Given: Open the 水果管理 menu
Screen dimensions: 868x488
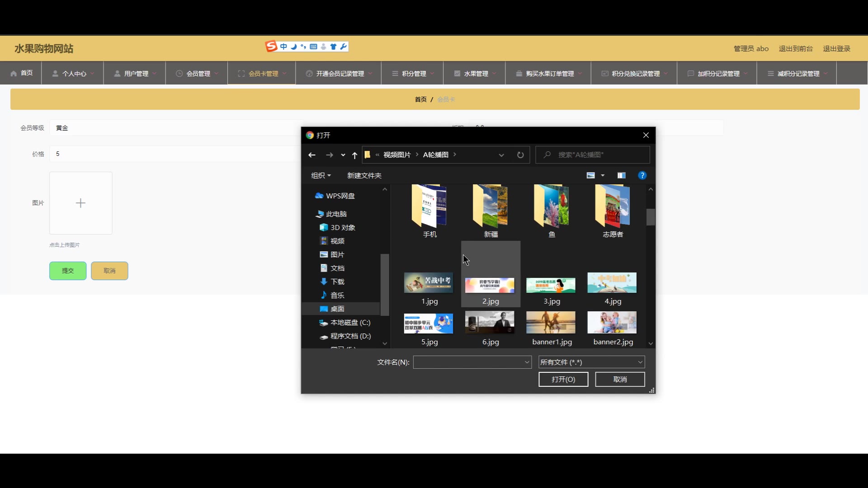Looking at the screenshot, I should (474, 73).
